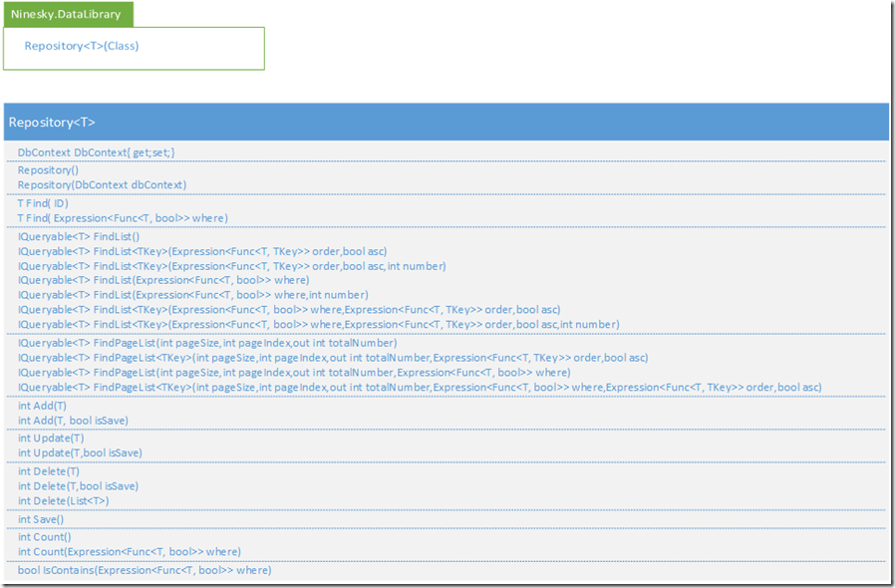Select the T Find( ID) method

(x=43, y=203)
